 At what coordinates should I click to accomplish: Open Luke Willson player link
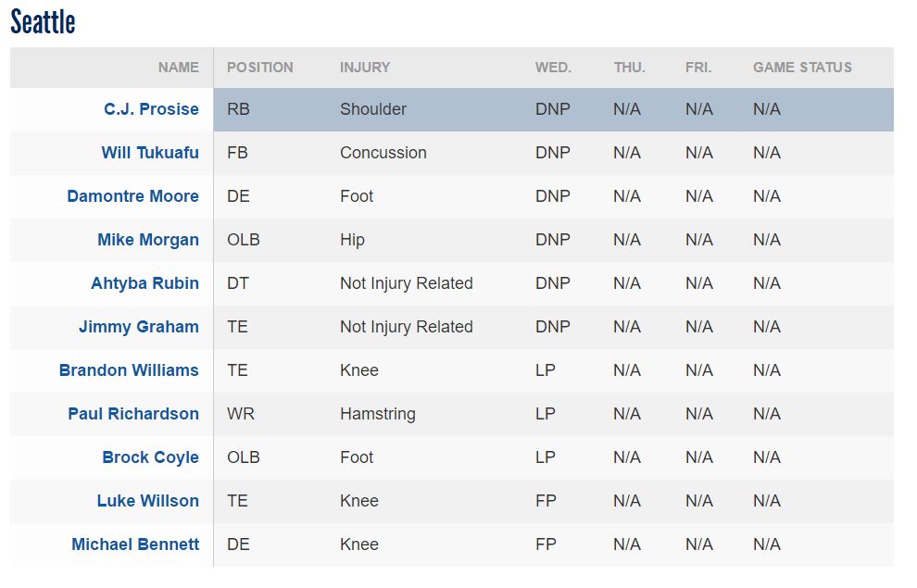(148, 501)
